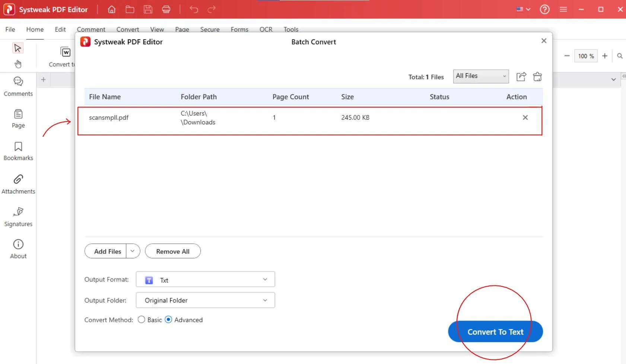
Task: Remove scansmpll.pdf from the list
Action: [525, 118]
